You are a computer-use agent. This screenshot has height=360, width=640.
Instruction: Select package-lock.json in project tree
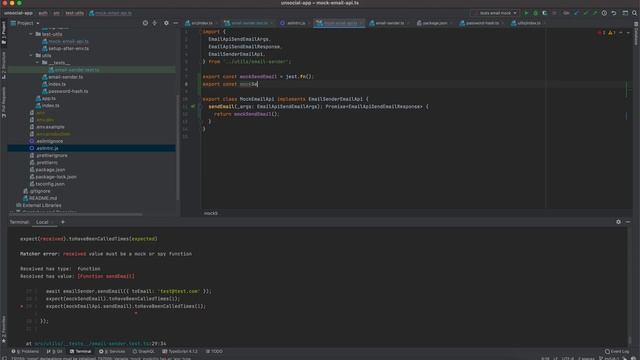(x=56, y=177)
